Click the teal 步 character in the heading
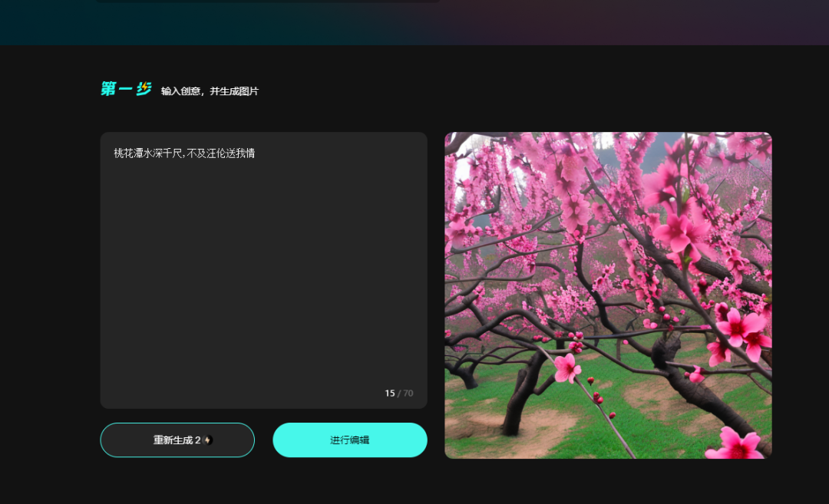Image resolution: width=829 pixels, height=504 pixels. tap(146, 87)
